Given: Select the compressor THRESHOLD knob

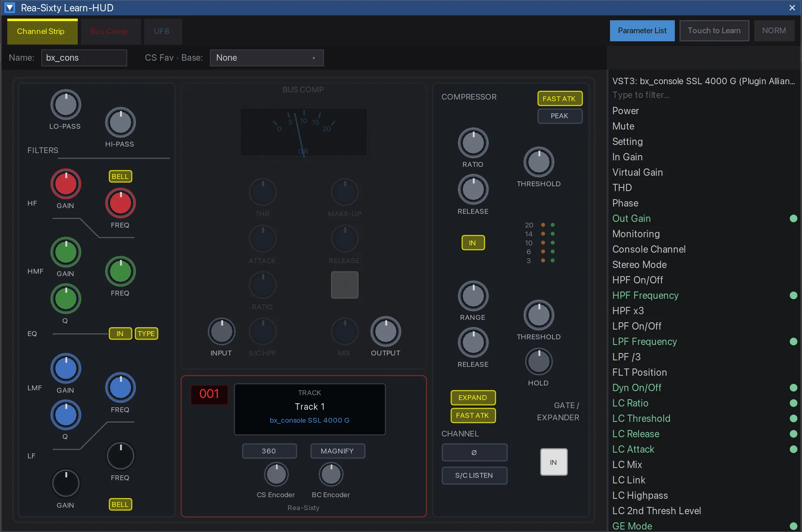Looking at the screenshot, I should [539, 162].
